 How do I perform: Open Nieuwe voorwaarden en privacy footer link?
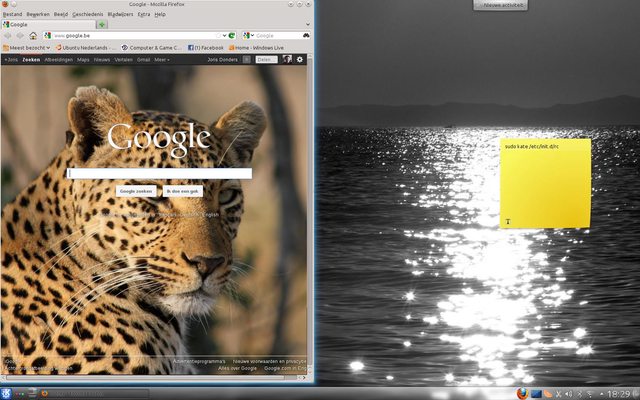(x=269, y=361)
